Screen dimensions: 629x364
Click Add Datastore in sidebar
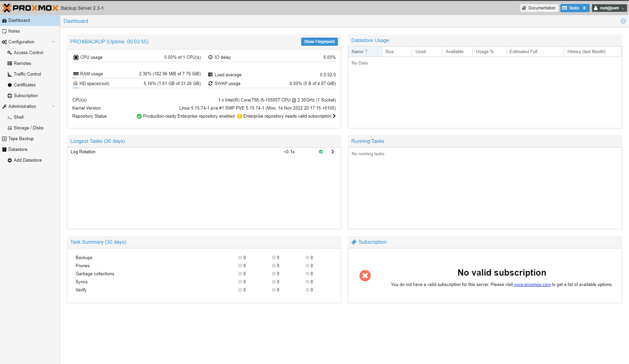(30, 160)
